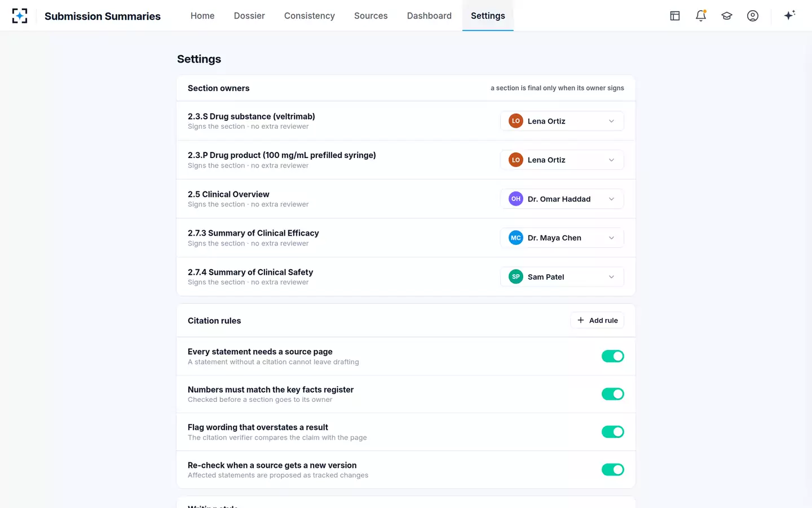Click the OH avatar for Dr. Omar Haddad
The height and width of the screenshot is (508, 812).
tap(516, 199)
